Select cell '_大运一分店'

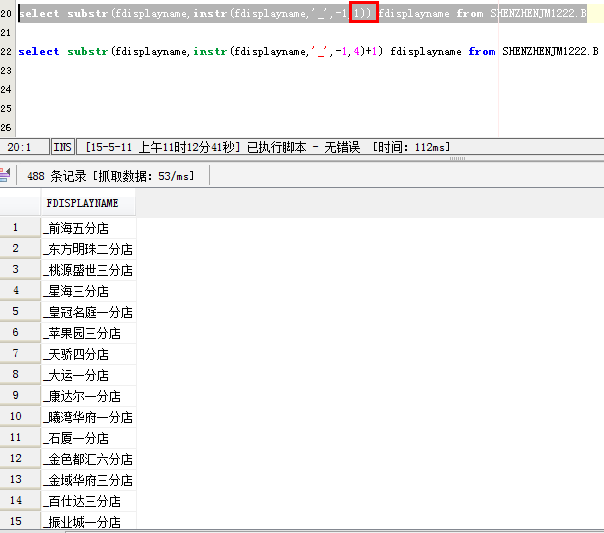click(88, 375)
